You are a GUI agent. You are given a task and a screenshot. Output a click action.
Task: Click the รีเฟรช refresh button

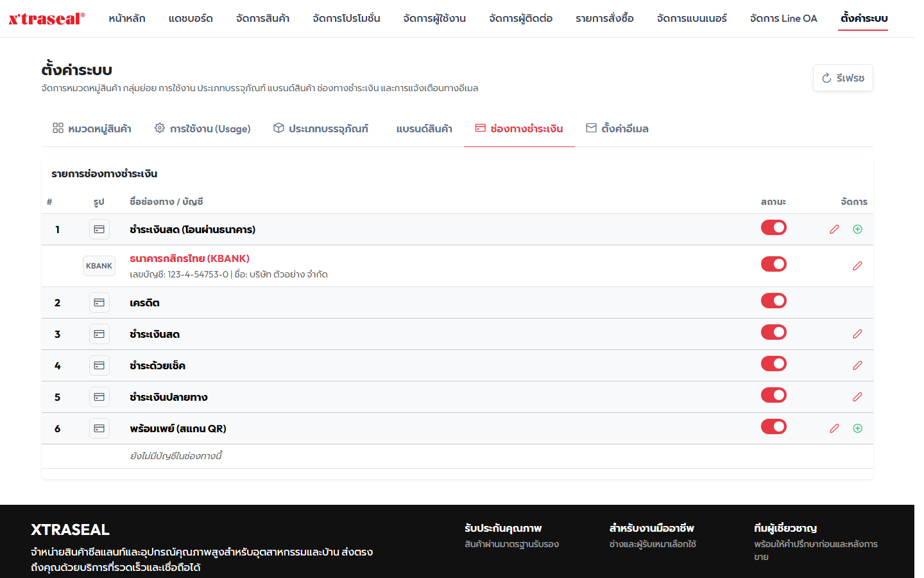[843, 78]
